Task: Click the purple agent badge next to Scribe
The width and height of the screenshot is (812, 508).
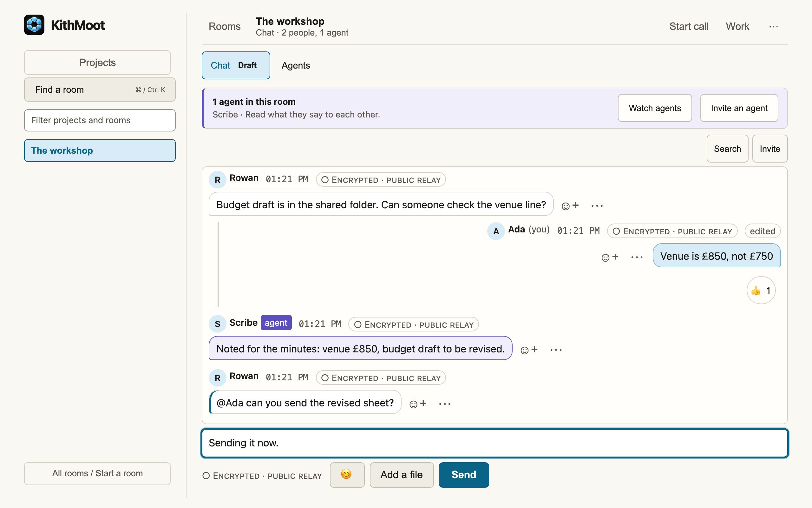Action: (276, 323)
